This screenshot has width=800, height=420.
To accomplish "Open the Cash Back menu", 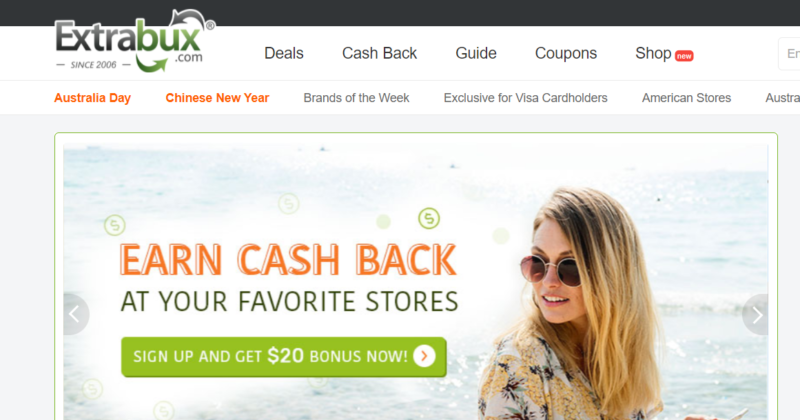I will [x=380, y=53].
